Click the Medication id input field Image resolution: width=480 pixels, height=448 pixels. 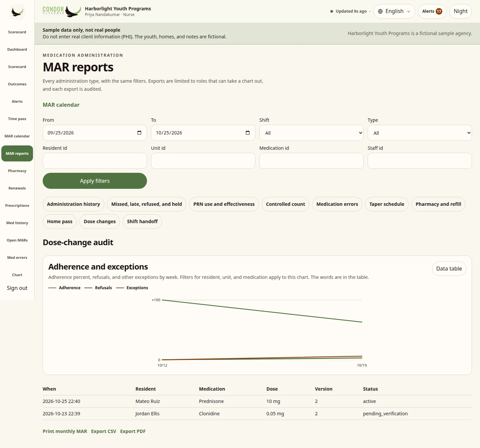311,161
